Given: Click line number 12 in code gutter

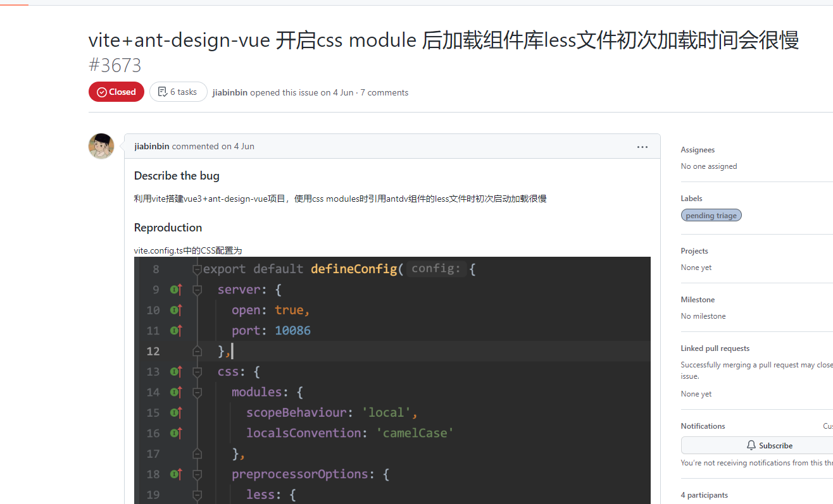Looking at the screenshot, I should 153,351.
